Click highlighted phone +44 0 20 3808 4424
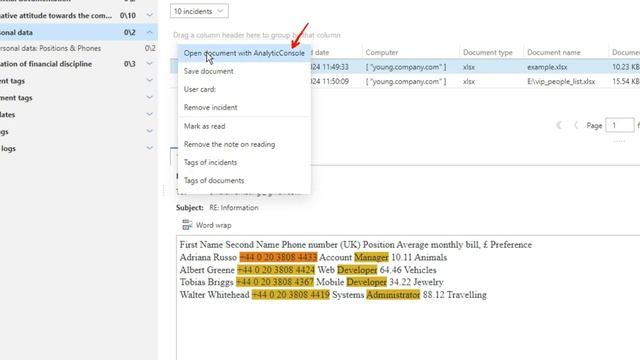The image size is (640, 360). click(276, 270)
